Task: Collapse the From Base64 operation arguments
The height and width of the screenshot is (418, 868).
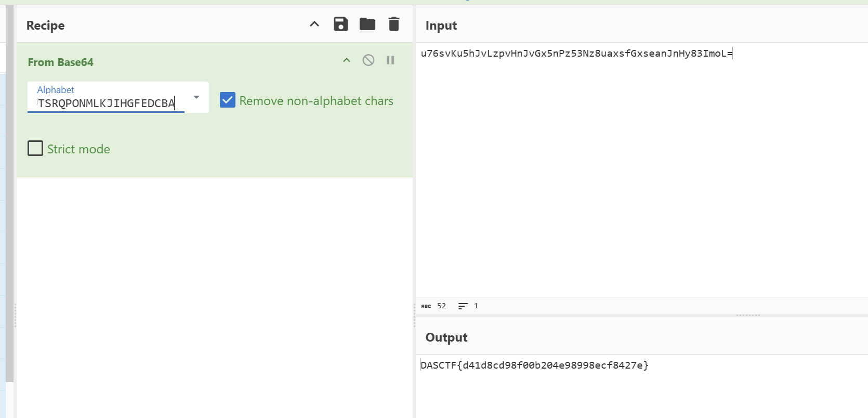Action: point(347,60)
